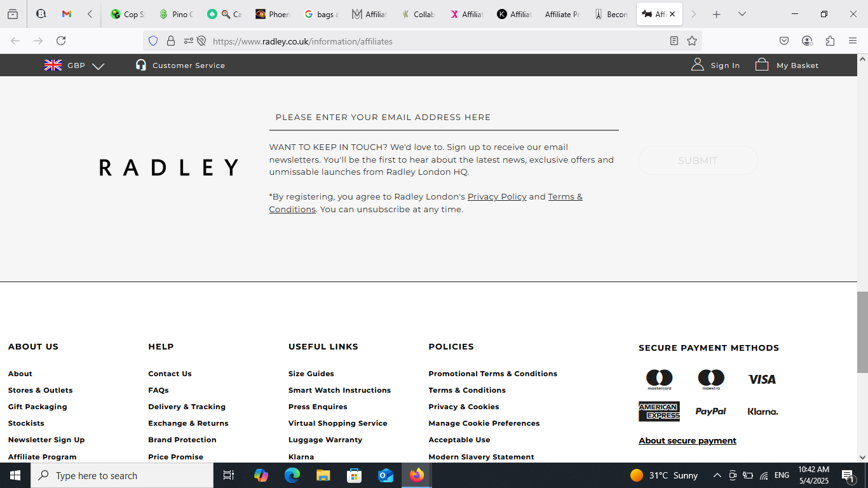The image size is (868, 488).
Task: Click the email address input field
Action: coord(444,118)
